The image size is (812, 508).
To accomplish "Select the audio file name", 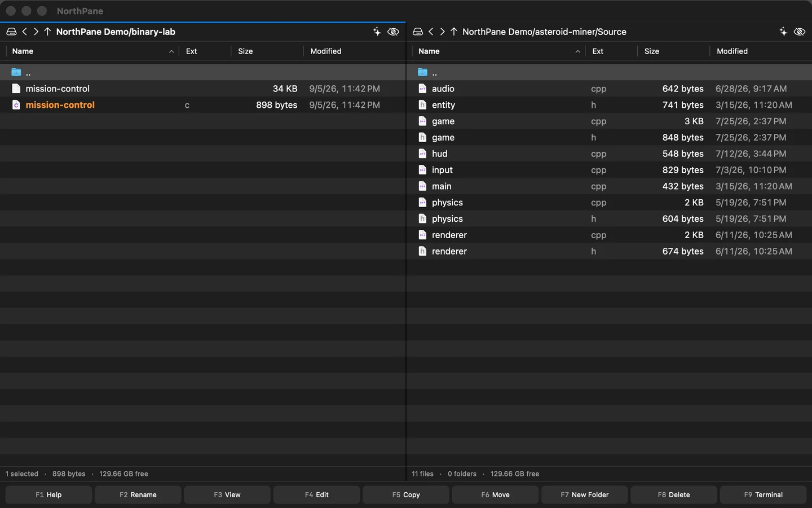I will (x=443, y=89).
